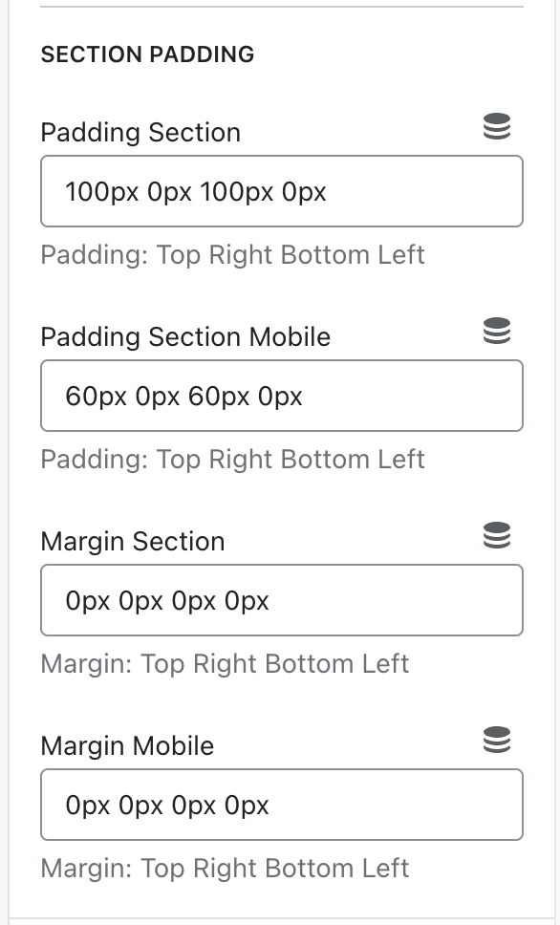The width and height of the screenshot is (560, 925).
Task: Click margin hint text below Margin Mobile field
Action: click(x=225, y=869)
